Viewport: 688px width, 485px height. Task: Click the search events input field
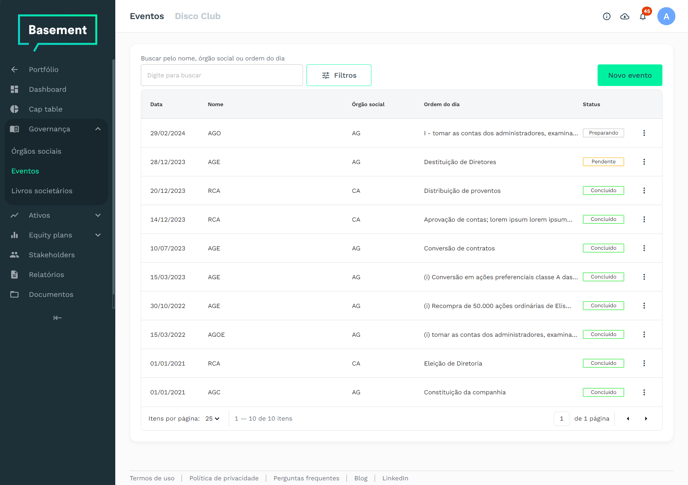pos(221,75)
